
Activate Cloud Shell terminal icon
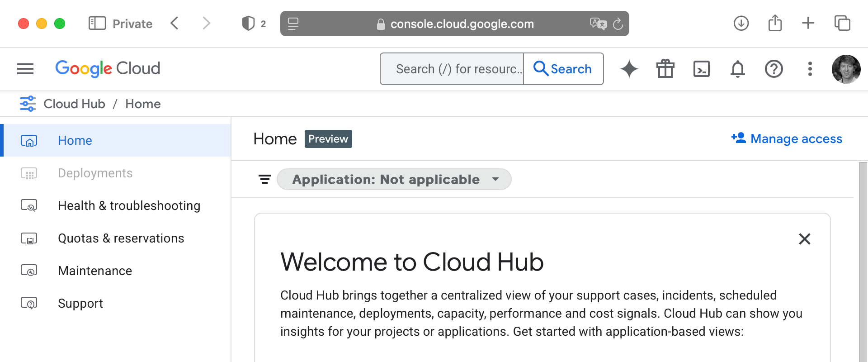pos(701,69)
